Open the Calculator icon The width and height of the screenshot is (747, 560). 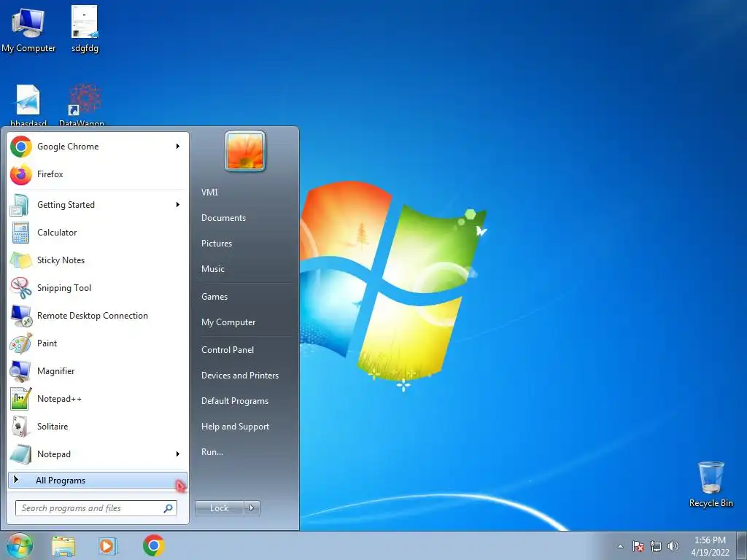point(21,233)
